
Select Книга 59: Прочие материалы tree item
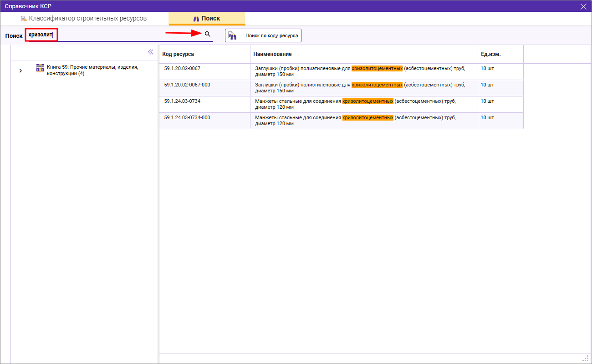pyautogui.click(x=92, y=70)
